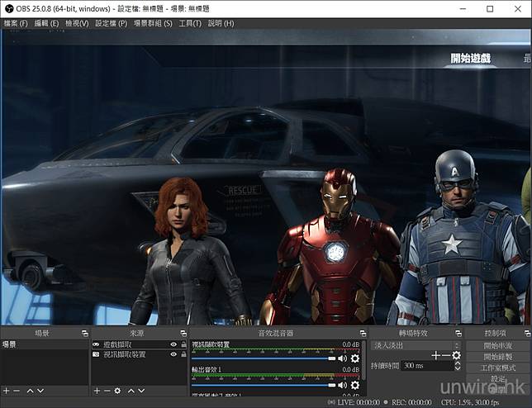Move the selected source up
Image resolution: width=532 pixels, height=408 pixels.
[x=131, y=391]
